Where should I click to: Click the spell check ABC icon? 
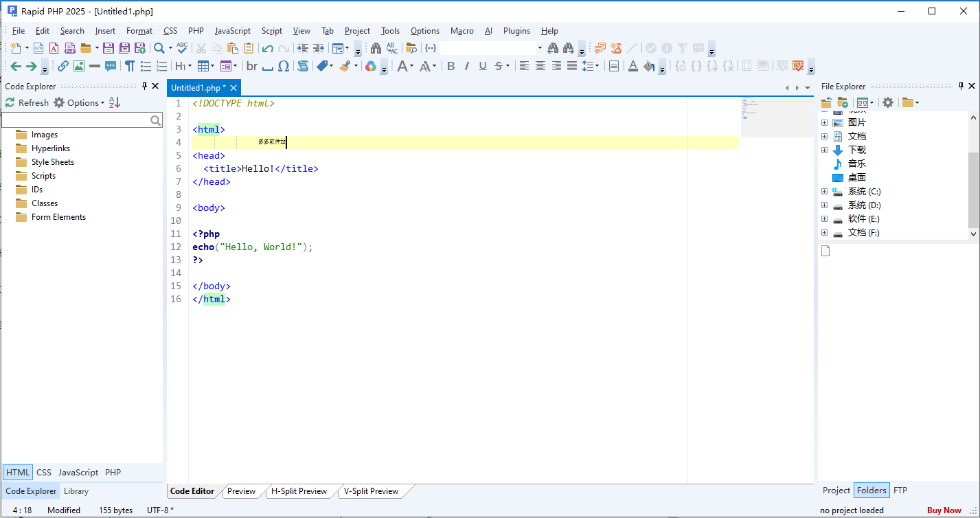point(181,47)
